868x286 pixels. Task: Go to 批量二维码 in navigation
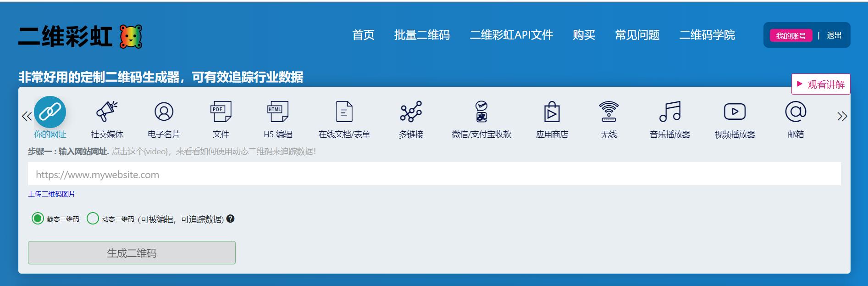(x=422, y=35)
